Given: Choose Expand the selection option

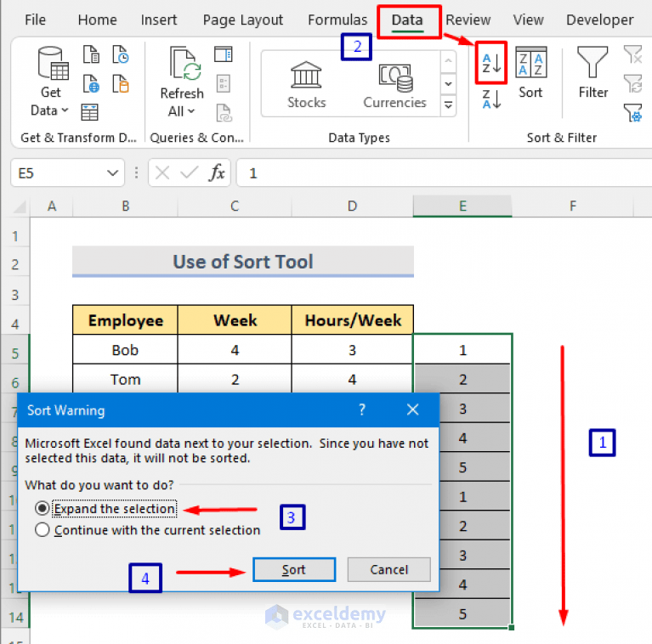Looking at the screenshot, I should coord(106,509).
